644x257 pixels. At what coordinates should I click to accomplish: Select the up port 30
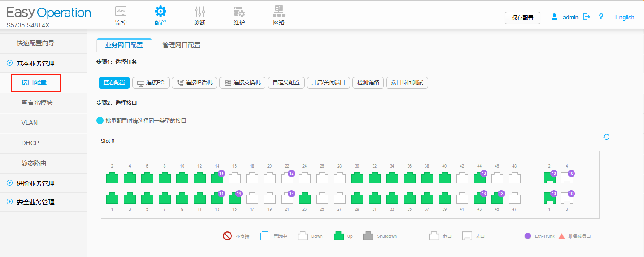click(357, 178)
